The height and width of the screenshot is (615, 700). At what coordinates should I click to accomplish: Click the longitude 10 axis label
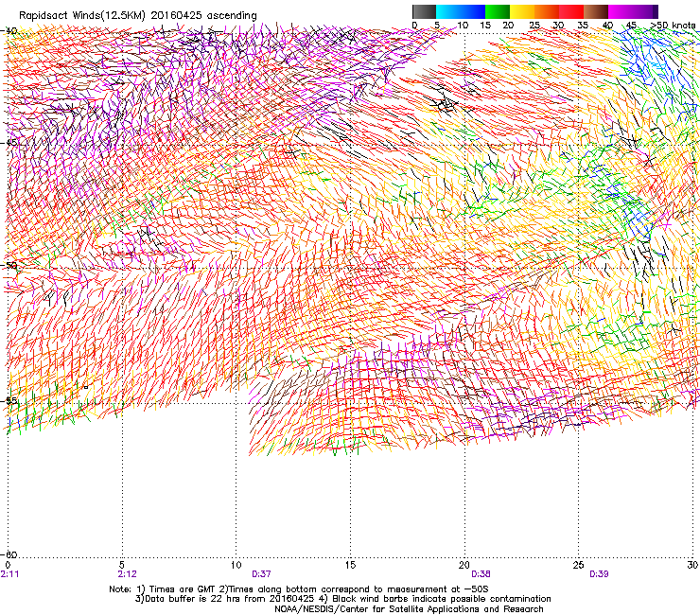[x=236, y=565]
